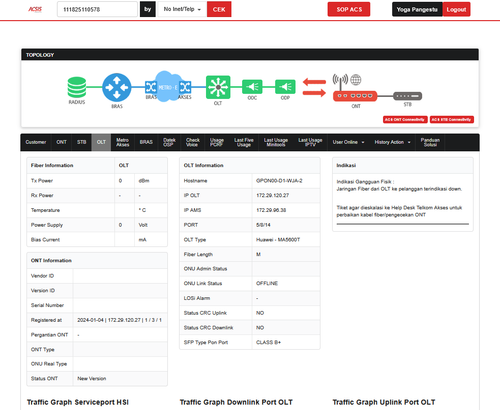Click the blue BRAS router icon

tap(117, 87)
